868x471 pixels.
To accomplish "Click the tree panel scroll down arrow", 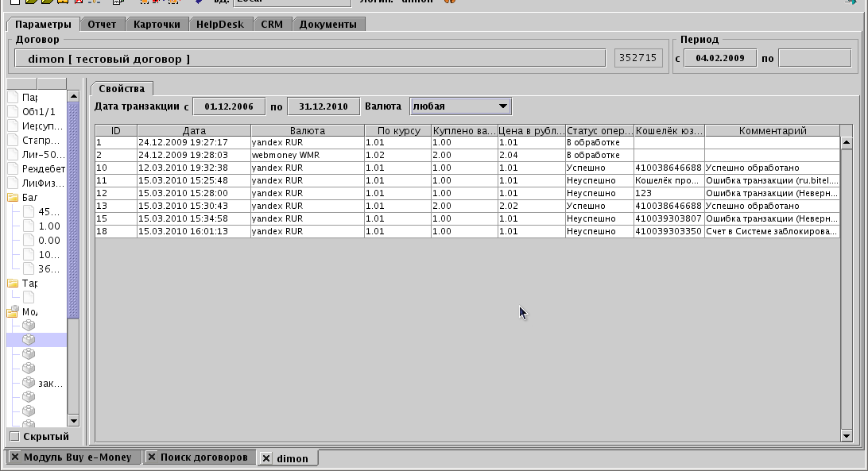I will coord(73,420).
